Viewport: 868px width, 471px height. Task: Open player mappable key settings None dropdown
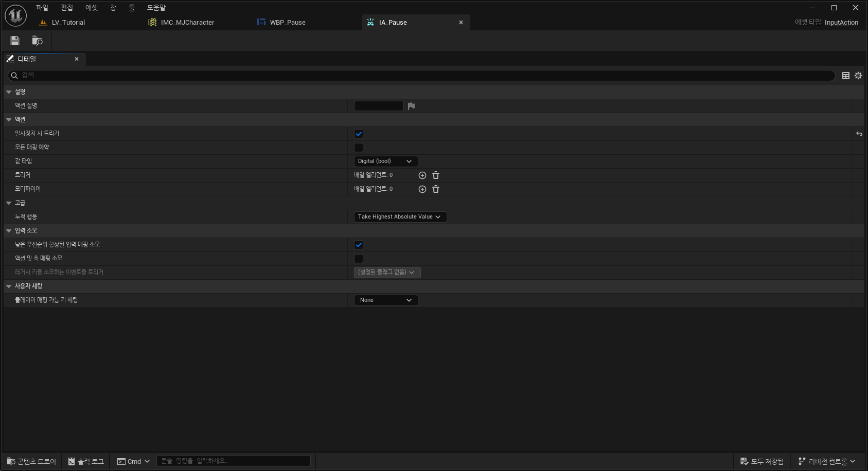pos(386,300)
